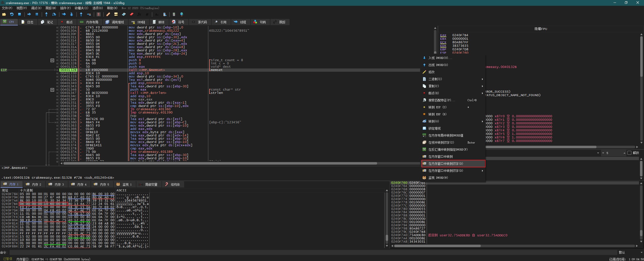Image resolution: width=644 pixels, height=261 pixels.
Task: Click the execute till return icon
Action: click(x=81, y=14)
